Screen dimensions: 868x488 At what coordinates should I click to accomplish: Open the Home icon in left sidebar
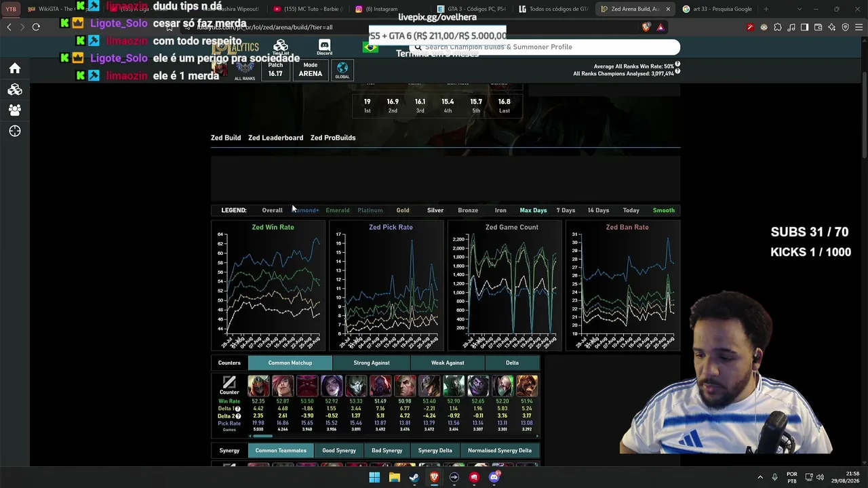pos(15,68)
